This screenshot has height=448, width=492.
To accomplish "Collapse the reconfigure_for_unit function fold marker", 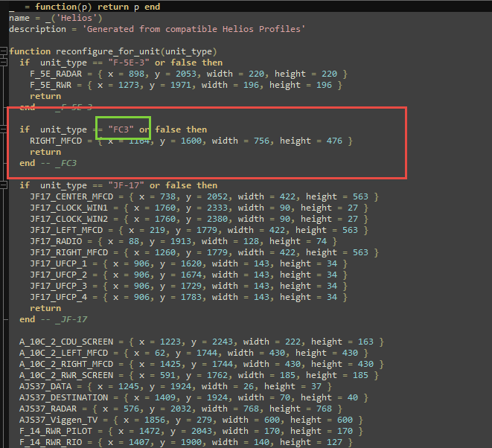I will coord(3,51).
